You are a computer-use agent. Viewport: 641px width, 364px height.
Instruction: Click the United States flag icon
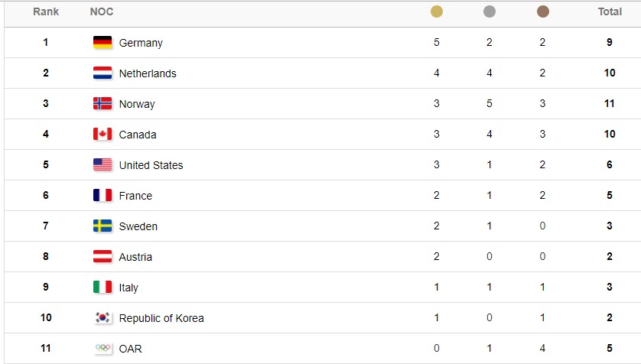pos(102,164)
